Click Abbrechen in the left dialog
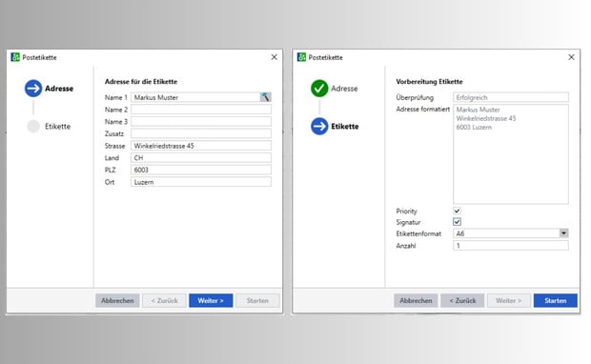 click(x=117, y=300)
